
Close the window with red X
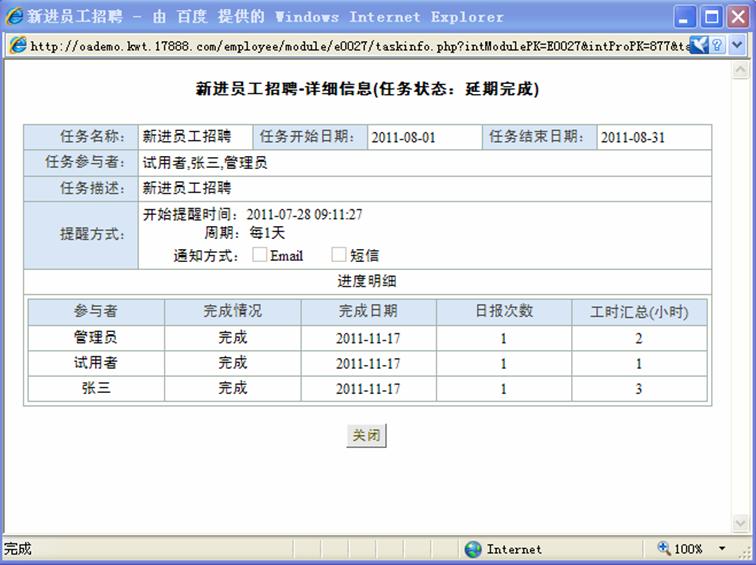click(x=737, y=17)
